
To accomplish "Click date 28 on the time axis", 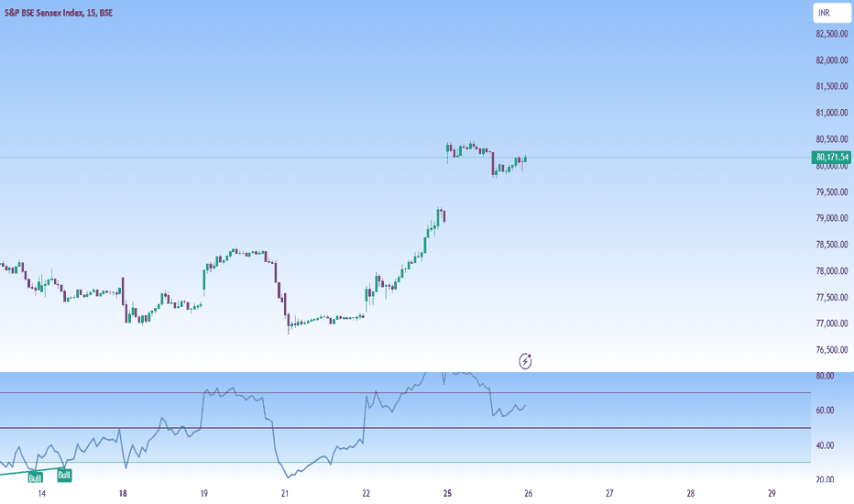I will coord(691,494).
